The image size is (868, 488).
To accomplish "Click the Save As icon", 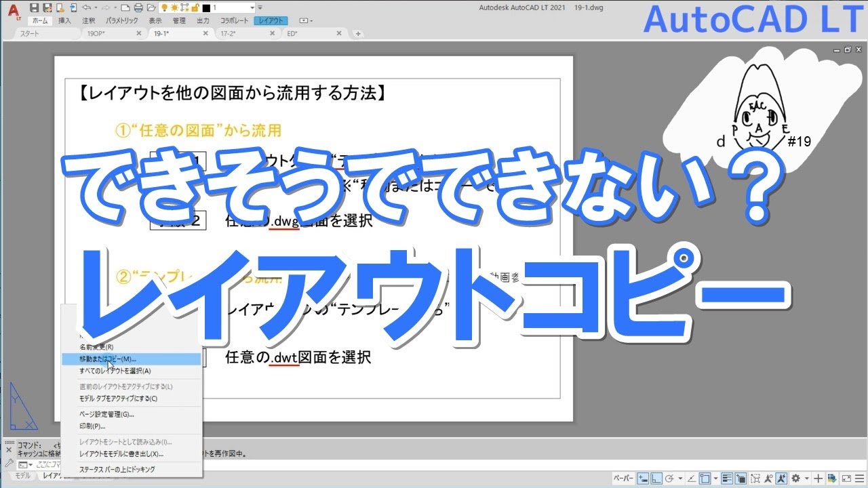I will [47, 7].
